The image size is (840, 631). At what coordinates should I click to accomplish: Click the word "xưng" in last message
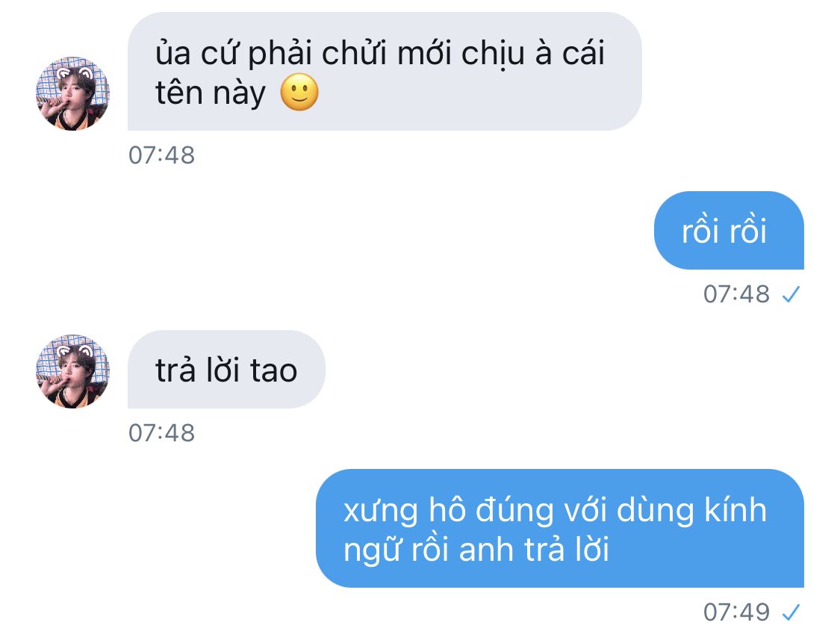[380, 512]
